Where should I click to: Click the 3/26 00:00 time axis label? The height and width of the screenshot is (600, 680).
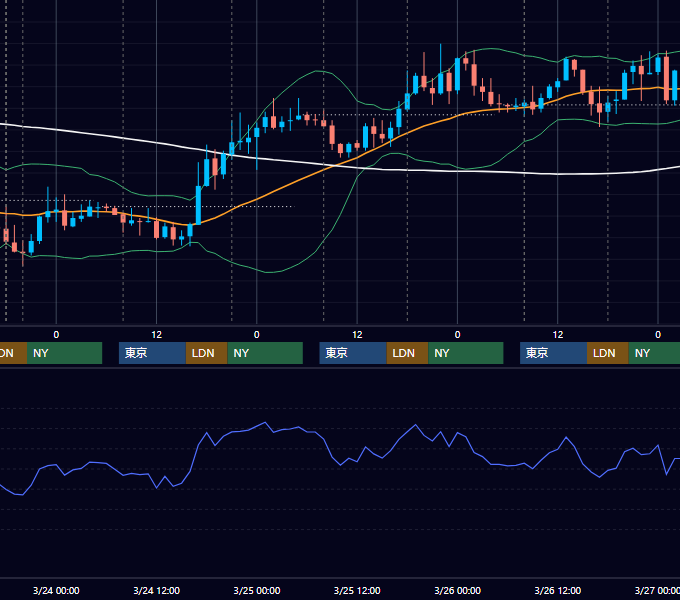(x=458, y=590)
